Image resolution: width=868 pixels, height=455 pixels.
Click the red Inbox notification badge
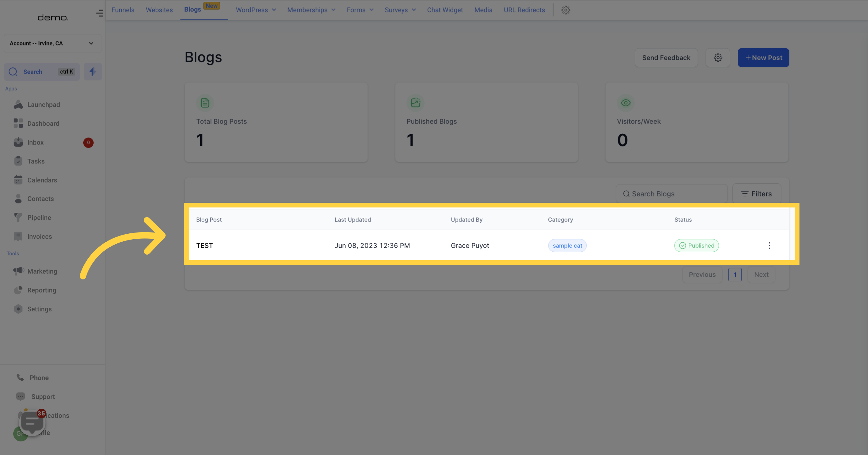[88, 142]
